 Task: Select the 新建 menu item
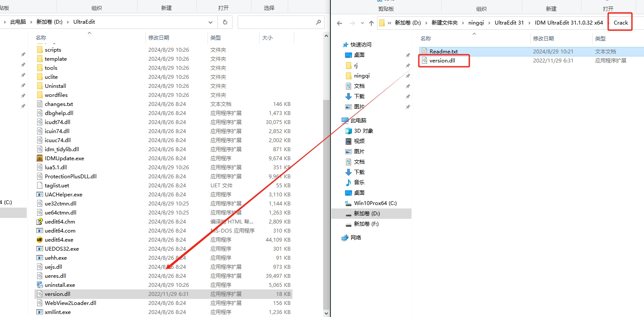pos(166,6)
